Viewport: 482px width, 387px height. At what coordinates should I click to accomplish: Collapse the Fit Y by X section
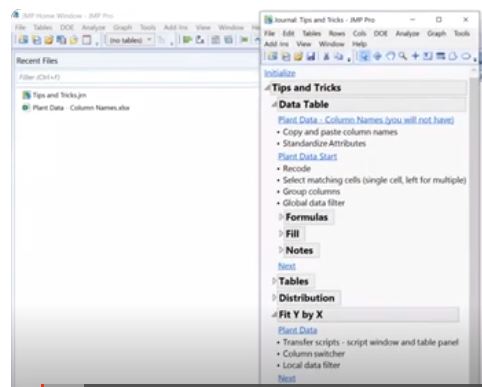click(x=274, y=314)
